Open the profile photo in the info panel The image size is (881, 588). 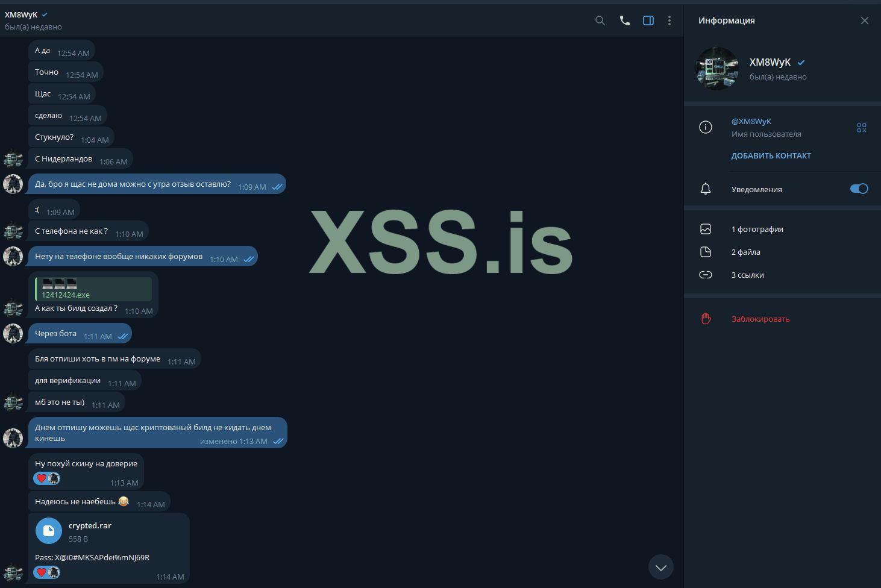click(x=717, y=69)
